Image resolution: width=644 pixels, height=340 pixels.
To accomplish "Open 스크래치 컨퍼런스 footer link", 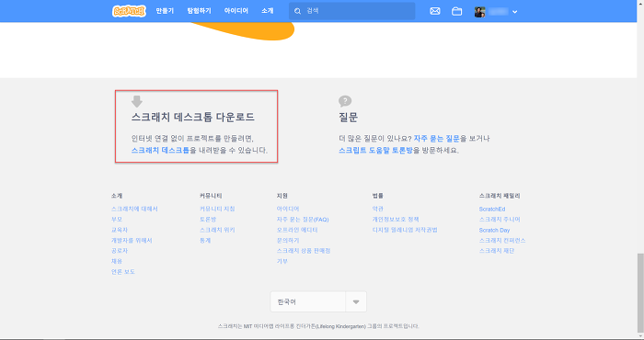I will point(502,241).
